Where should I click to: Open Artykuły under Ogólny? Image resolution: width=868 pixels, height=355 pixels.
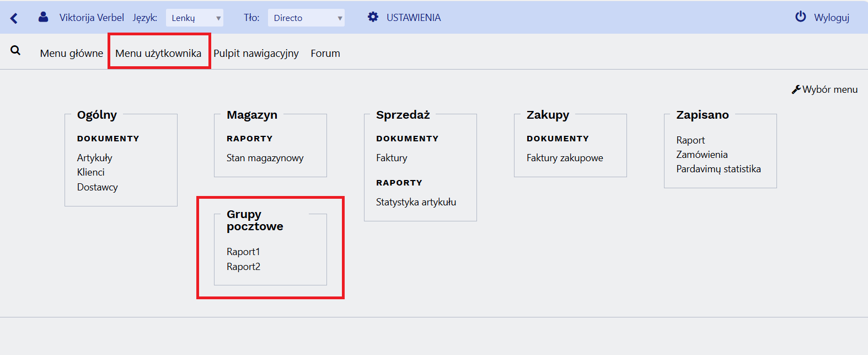(95, 158)
